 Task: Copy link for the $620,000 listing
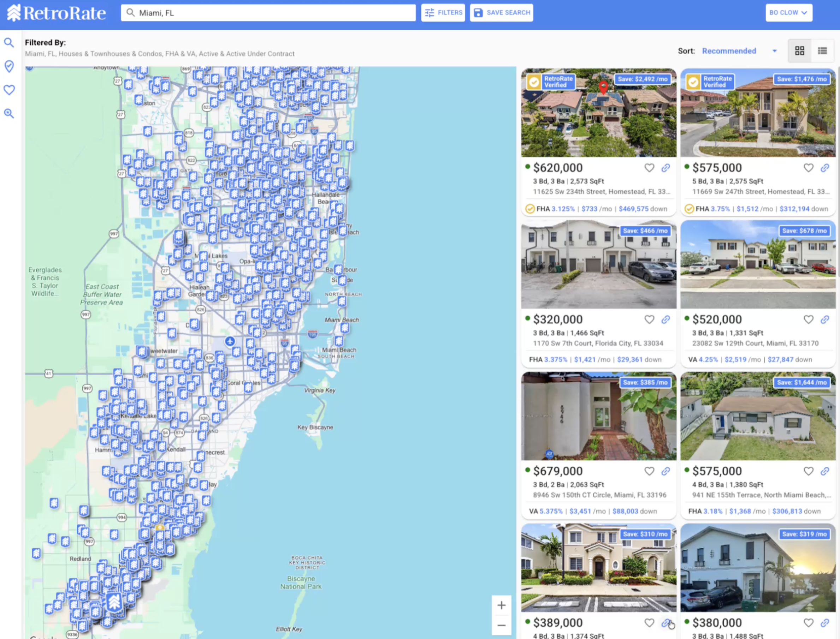[x=666, y=168]
